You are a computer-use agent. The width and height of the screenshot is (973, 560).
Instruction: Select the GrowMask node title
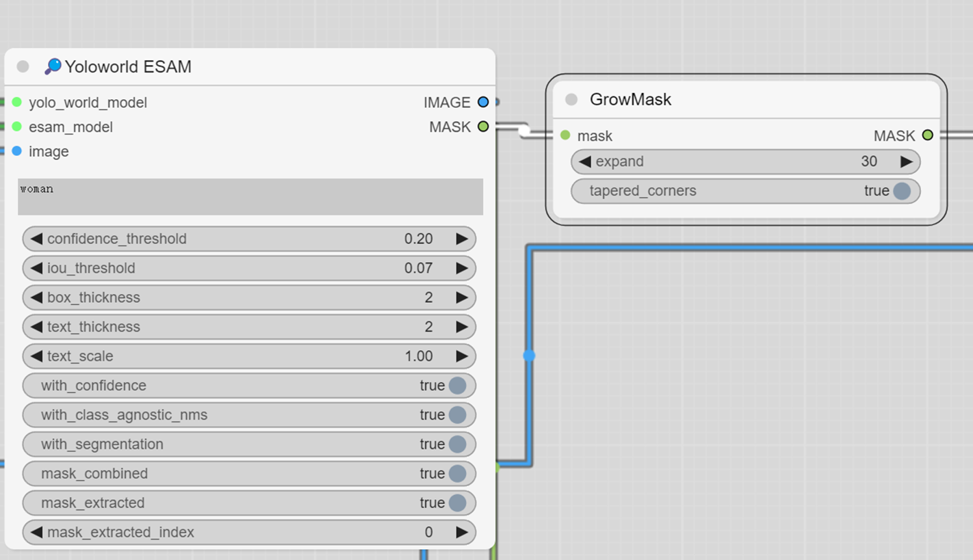631,100
